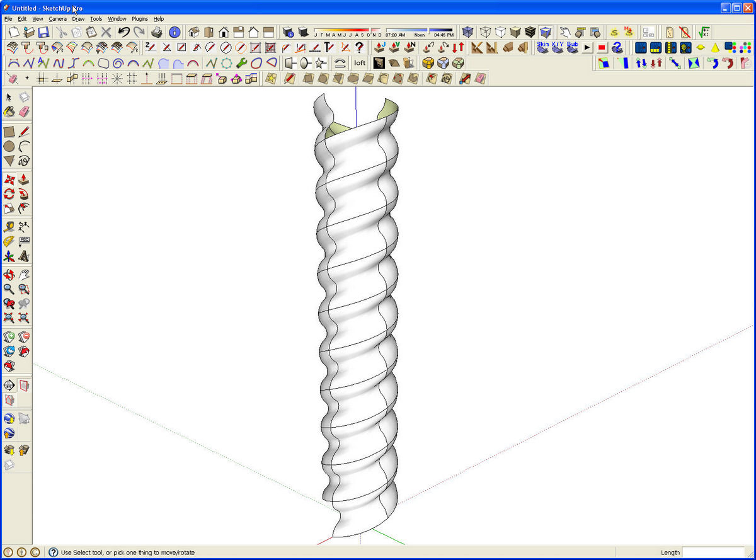Select the Rotate tool

point(9,194)
